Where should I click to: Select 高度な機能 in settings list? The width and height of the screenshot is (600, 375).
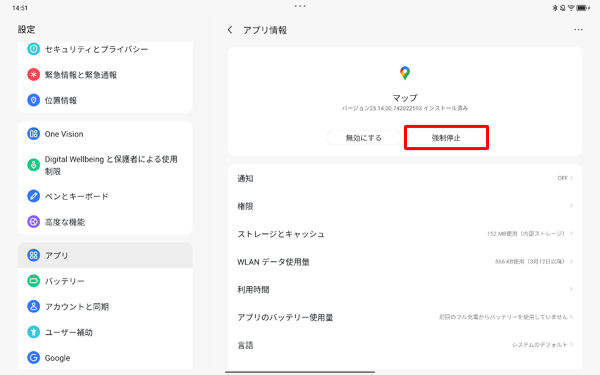pos(105,222)
